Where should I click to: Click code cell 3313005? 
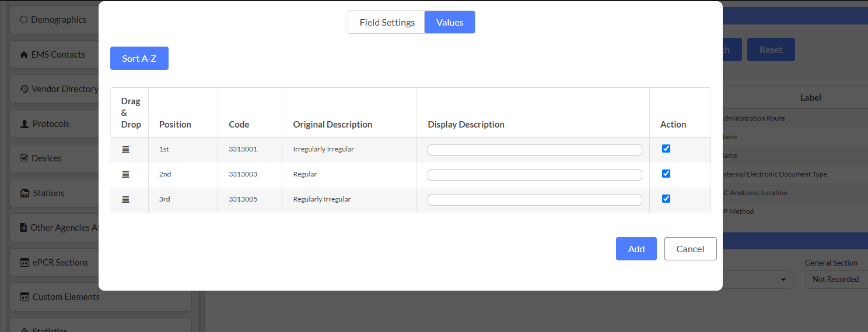coord(243,199)
